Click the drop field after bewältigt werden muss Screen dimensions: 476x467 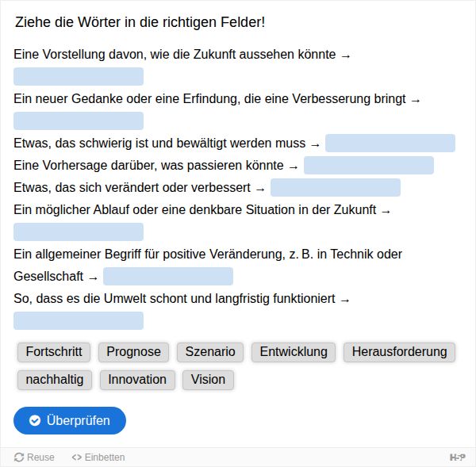point(390,143)
